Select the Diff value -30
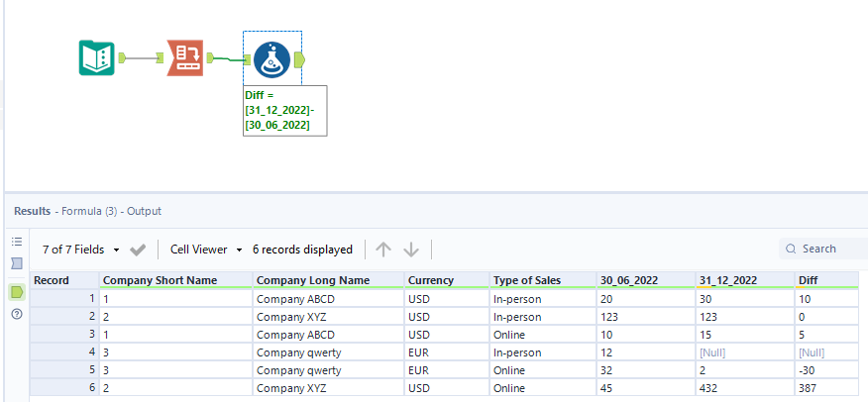Screen dimensions: 868x402 coord(826,370)
